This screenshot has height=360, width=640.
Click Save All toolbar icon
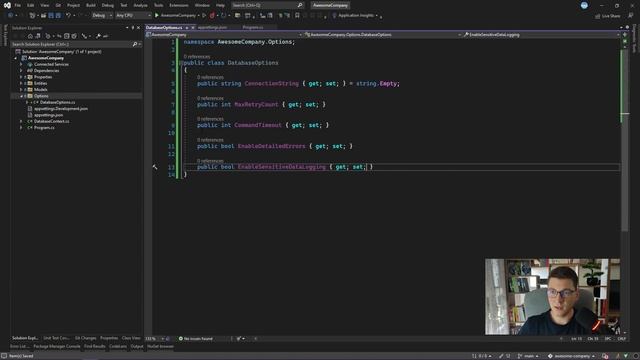click(58, 16)
